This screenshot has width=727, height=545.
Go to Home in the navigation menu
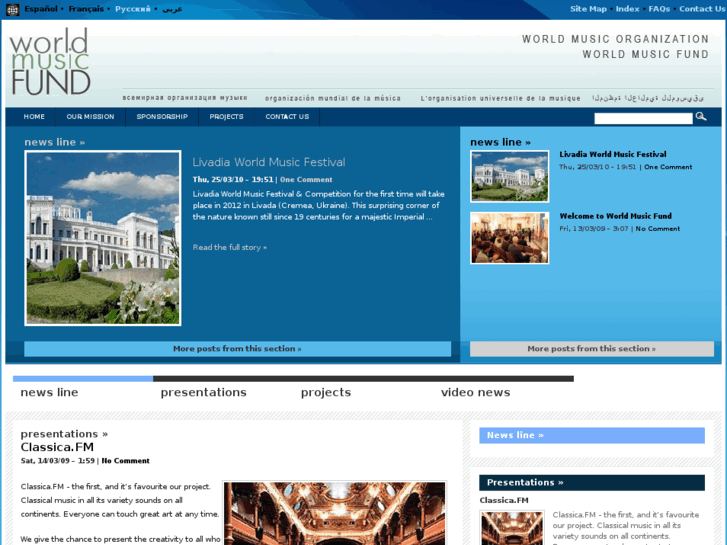(x=34, y=116)
